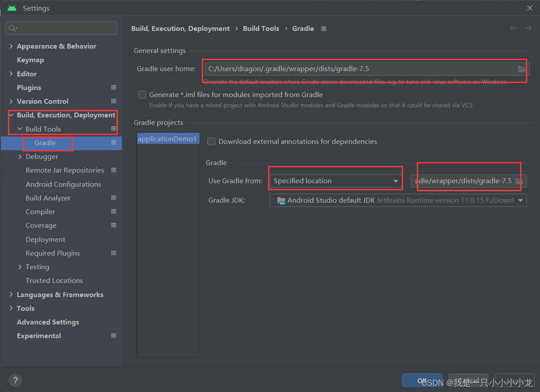This screenshot has height=392, width=540.
Task: Select Coverage settings page
Action: coord(41,225)
